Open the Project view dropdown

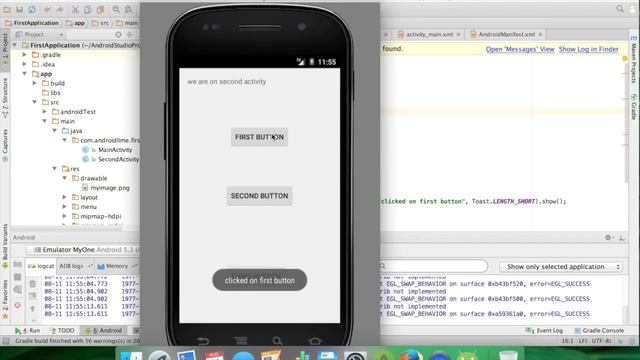pyautogui.click(x=40, y=35)
